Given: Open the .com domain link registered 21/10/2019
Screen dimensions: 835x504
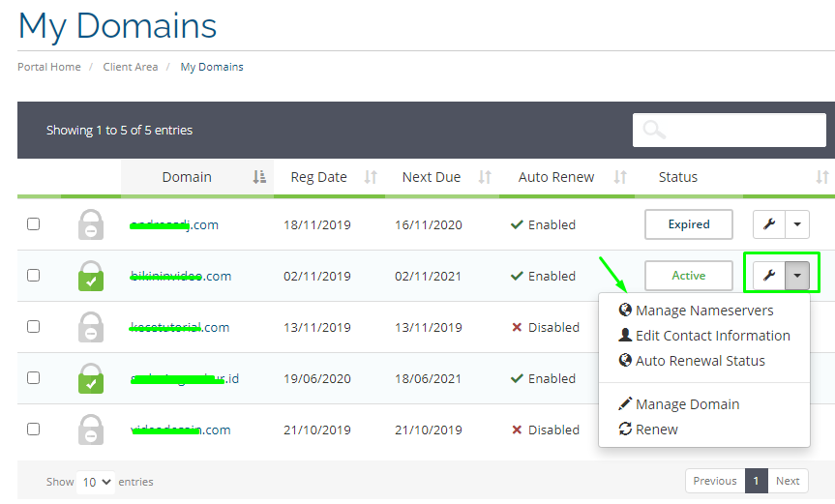Looking at the screenshot, I should tap(181, 430).
